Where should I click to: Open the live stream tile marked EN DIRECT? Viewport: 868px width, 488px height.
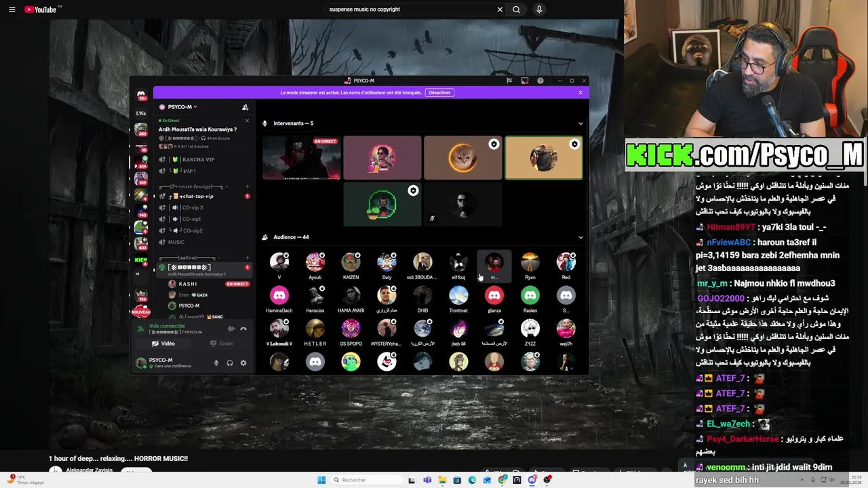pyautogui.click(x=302, y=158)
